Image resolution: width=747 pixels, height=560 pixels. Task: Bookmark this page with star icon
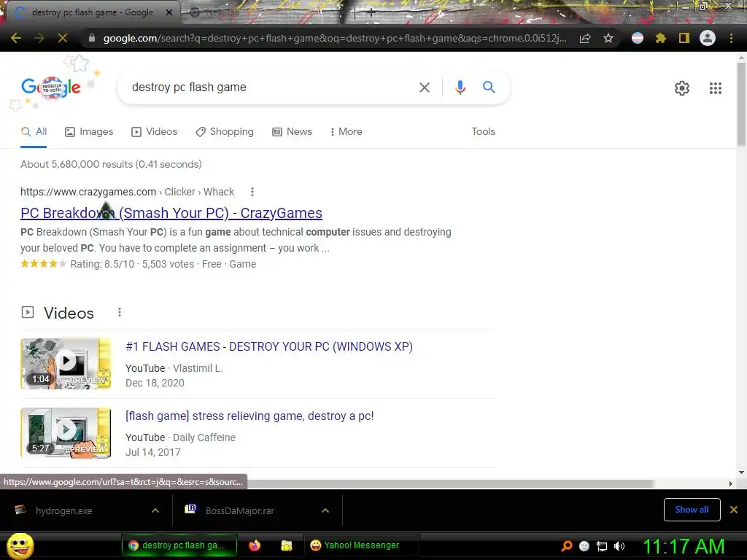click(608, 38)
